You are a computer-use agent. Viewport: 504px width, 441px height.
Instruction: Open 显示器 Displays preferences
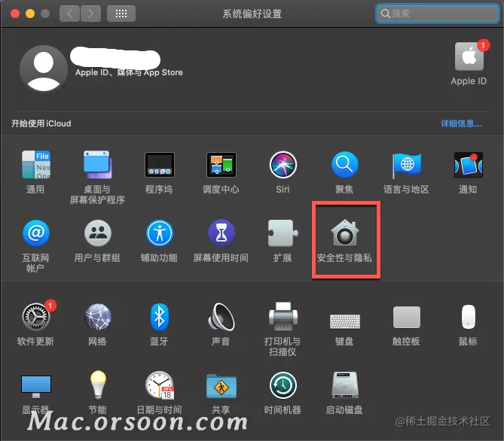35,387
